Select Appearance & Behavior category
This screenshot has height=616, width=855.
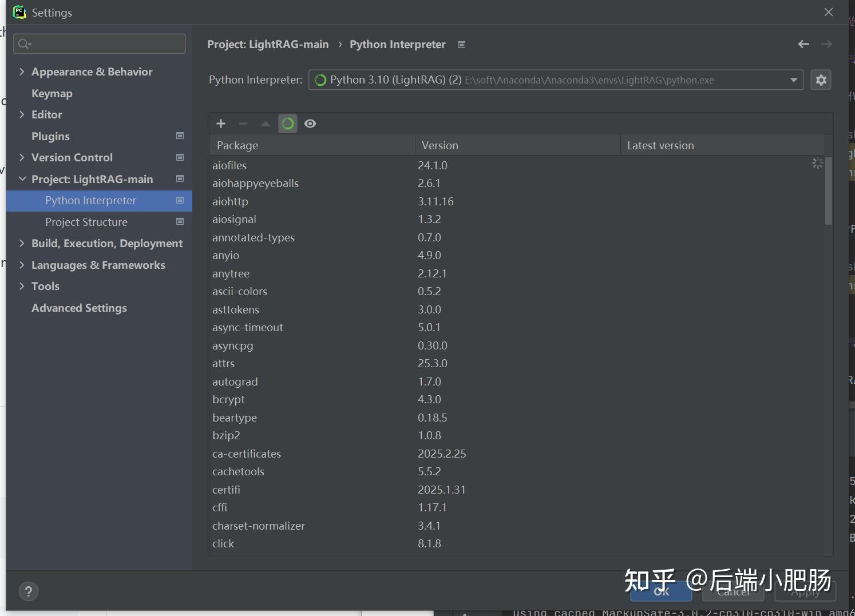coord(92,71)
